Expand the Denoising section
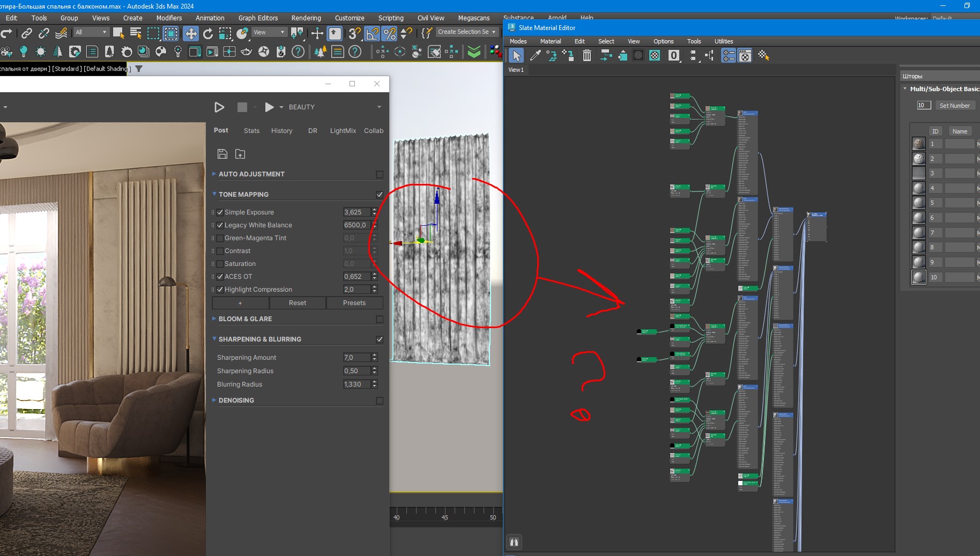Image resolution: width=980 pixels, height=556 pixels. (x=214, y=400)
